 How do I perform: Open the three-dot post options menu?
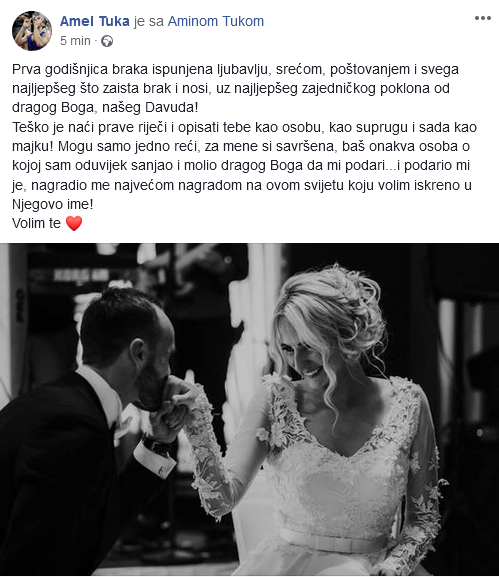[482, 18]
